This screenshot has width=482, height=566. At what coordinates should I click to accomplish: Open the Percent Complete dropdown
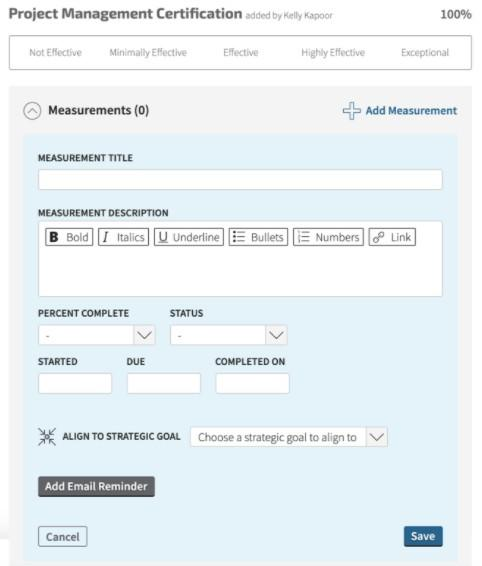point(96,335)
